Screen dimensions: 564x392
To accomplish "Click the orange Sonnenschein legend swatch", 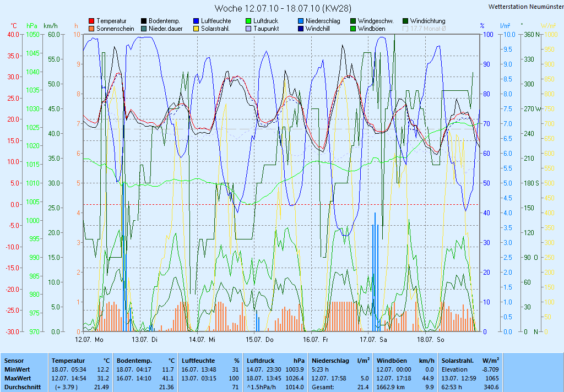I will (x=91, y=29).
